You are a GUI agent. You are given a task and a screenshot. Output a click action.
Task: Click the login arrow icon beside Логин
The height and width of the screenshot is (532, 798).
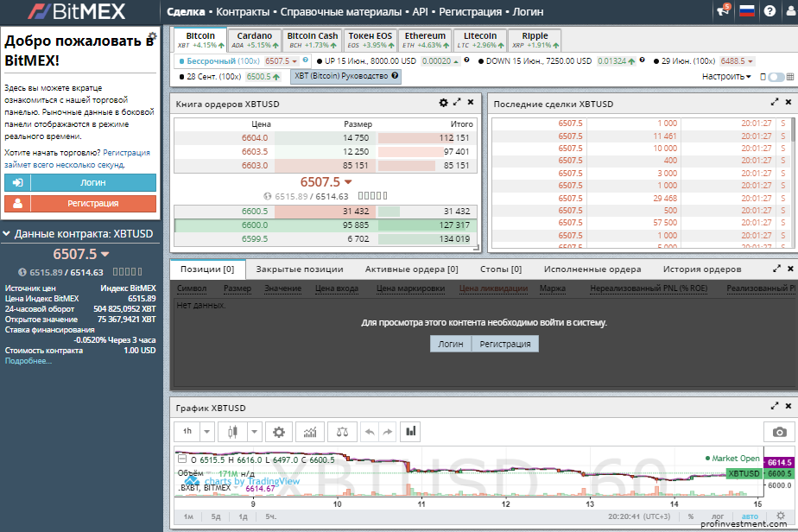pos(18,182)
